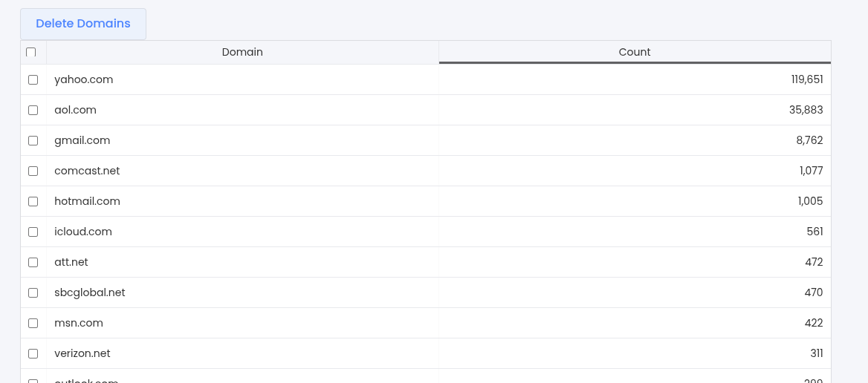
Task: Check the icloud.com row checkbox
Action: [x=33, y=232]
